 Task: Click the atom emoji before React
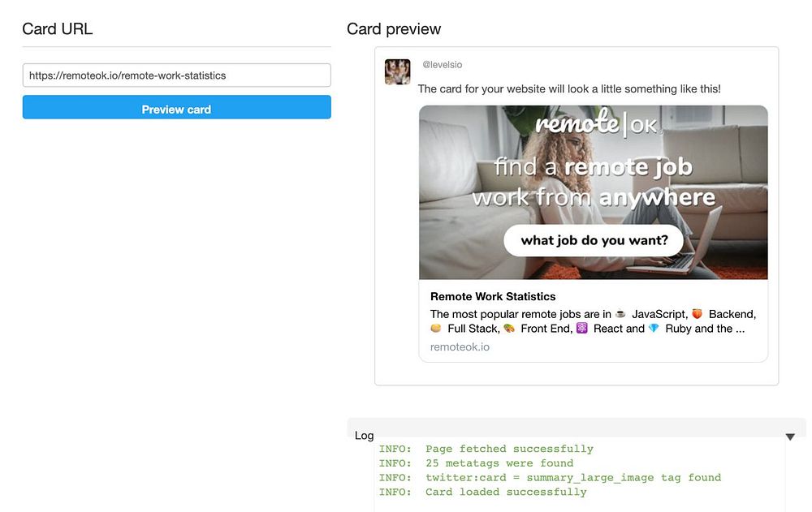click(581, 329)
